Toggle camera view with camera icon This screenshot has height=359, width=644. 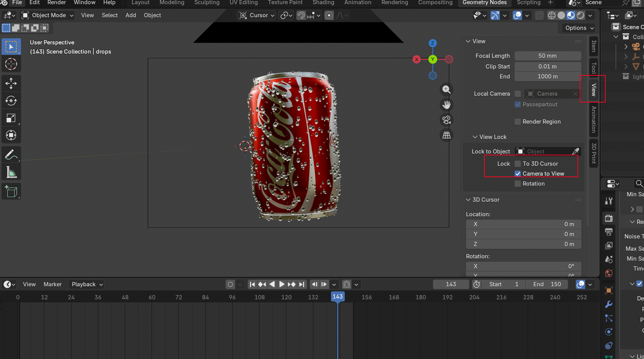click(446, 120)
